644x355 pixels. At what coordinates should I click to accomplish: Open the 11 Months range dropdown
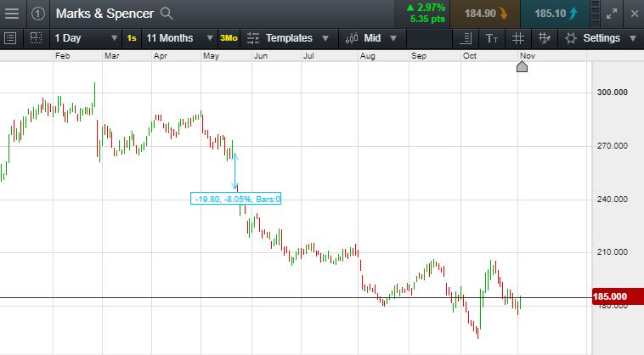(177, 38)
